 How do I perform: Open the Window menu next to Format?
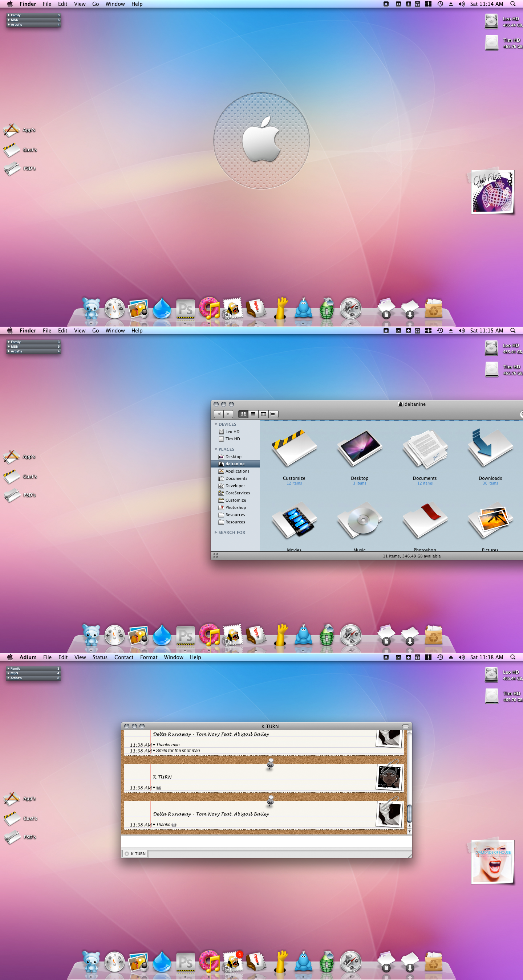[x=174, y=657]
